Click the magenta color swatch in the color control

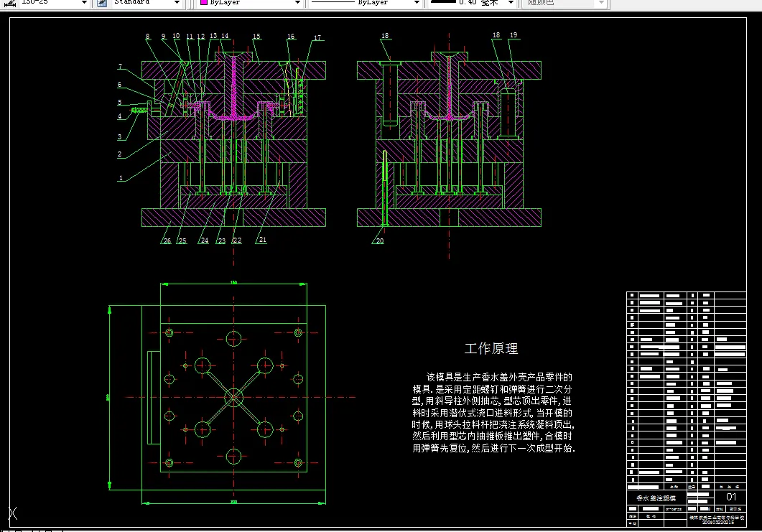click(204, 2)
